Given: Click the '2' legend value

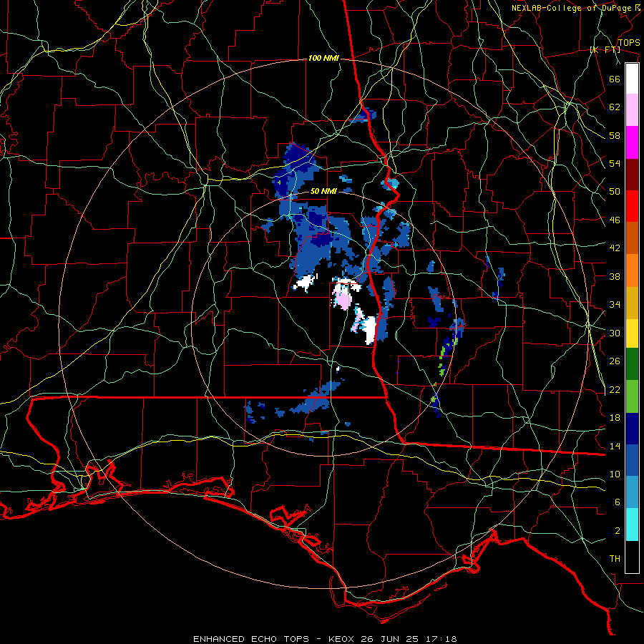Looking at the screenshot, I should point(618,531).
